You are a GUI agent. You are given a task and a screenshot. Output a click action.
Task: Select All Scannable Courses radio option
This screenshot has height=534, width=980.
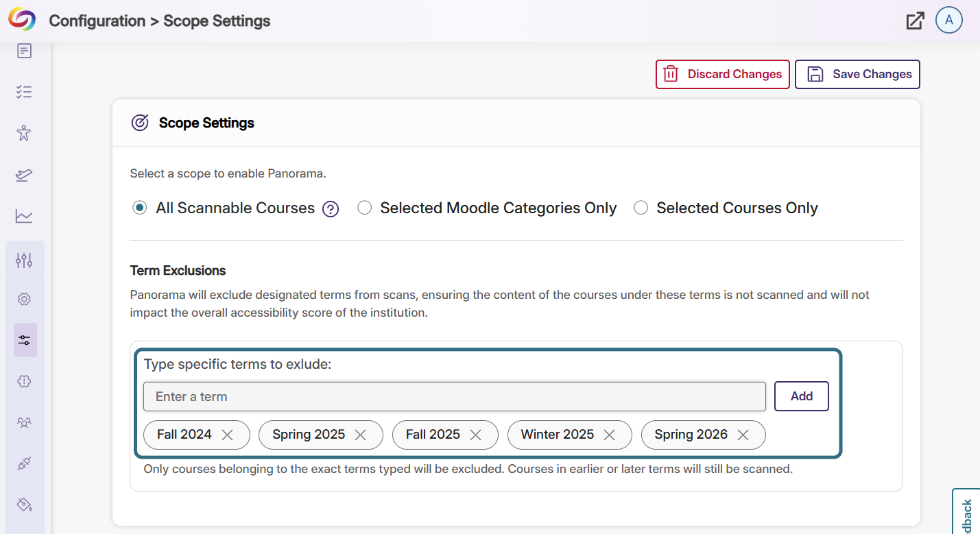tap(140, 208)
